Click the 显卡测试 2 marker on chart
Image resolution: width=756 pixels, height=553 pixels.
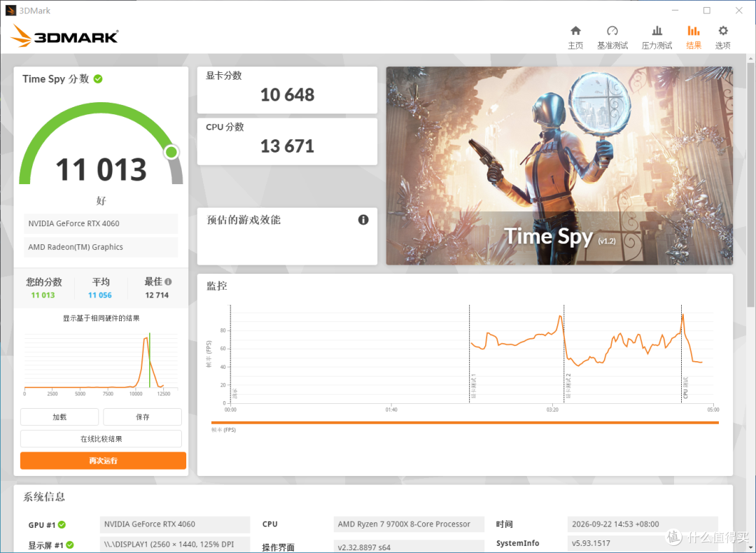[x=568, y=386]
